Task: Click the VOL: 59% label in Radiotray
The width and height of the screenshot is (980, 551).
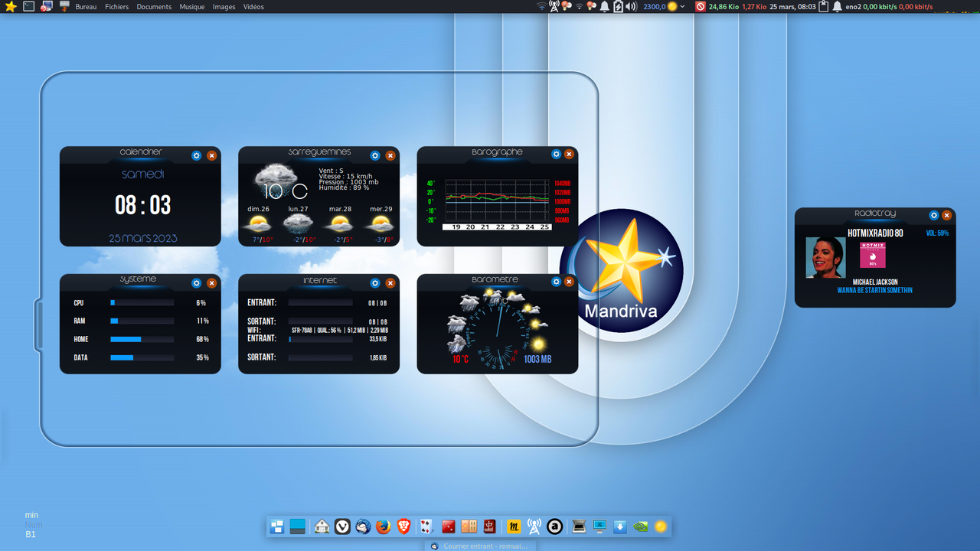Action: [x=937, y=233]
